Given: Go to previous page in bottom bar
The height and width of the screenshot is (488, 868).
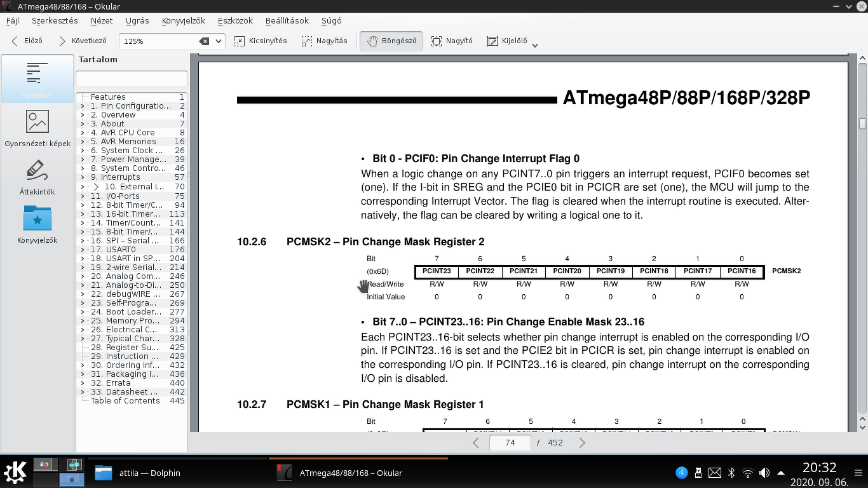Looking at the screenshot, I should [x=476, y=443].
